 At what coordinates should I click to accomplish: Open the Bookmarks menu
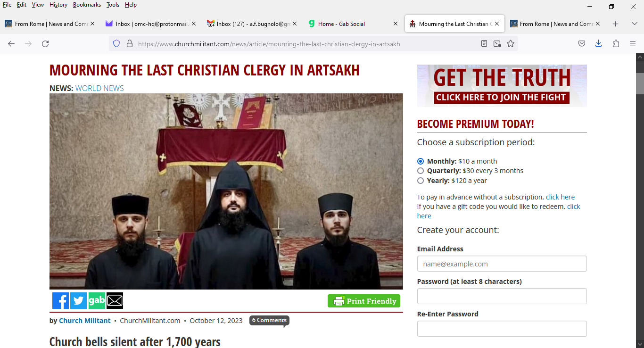pyautogui.click(x=87, y=5)
